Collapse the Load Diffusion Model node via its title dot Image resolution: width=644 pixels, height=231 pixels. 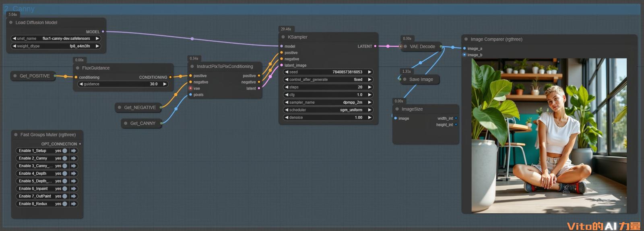pos(11,22)
